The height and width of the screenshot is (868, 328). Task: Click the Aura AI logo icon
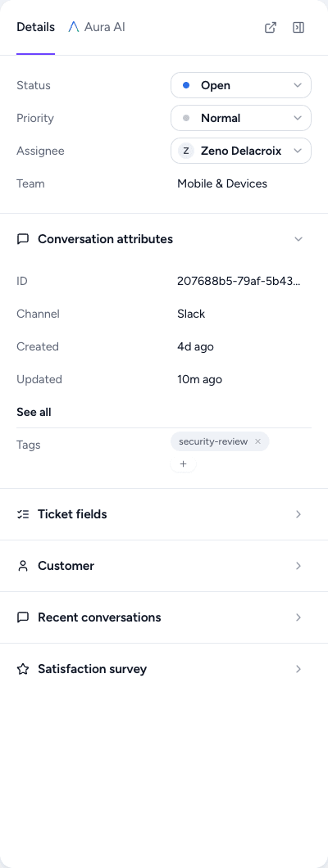[74, 26]
